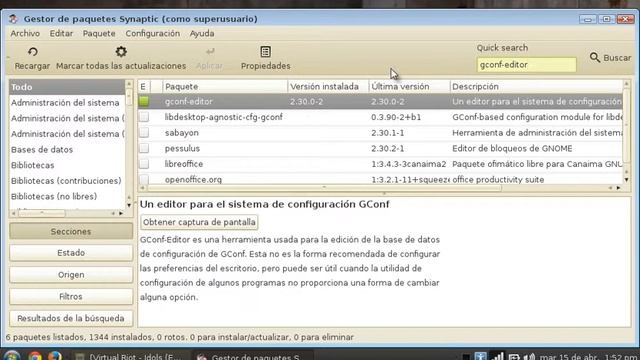This screenshot has height=360, width=640.
Task: Open the Chrome icon in the taskbar
Action: point(35,356)
